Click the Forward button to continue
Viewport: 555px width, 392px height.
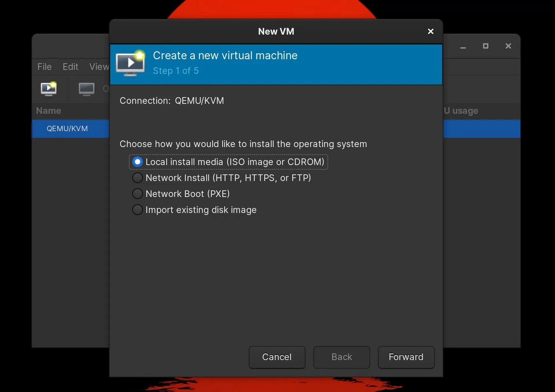[406, 357]
